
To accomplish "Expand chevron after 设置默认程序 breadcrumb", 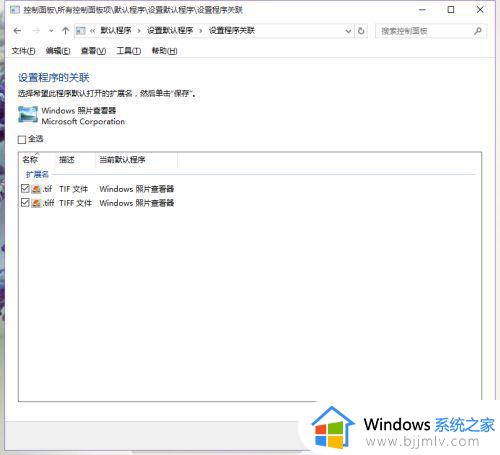I will 201,31.
